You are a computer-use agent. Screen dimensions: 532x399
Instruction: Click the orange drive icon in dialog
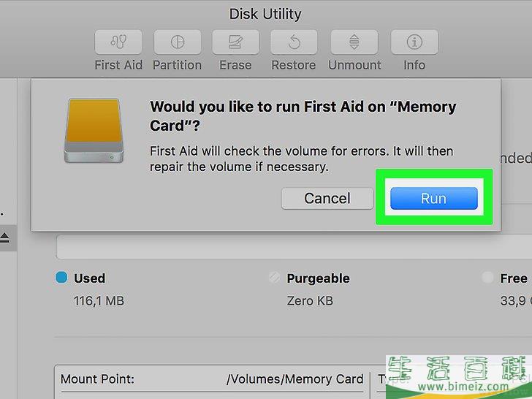tap(94, 131)
